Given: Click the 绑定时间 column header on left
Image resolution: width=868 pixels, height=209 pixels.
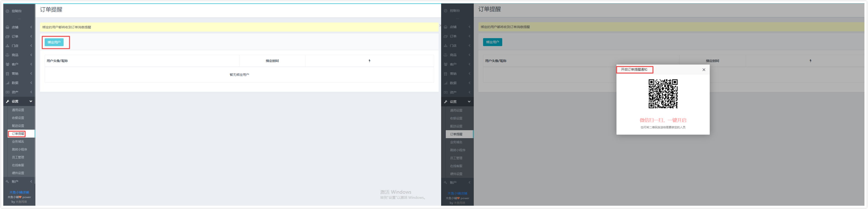Looking at the screenshot, I should [272, 61].
